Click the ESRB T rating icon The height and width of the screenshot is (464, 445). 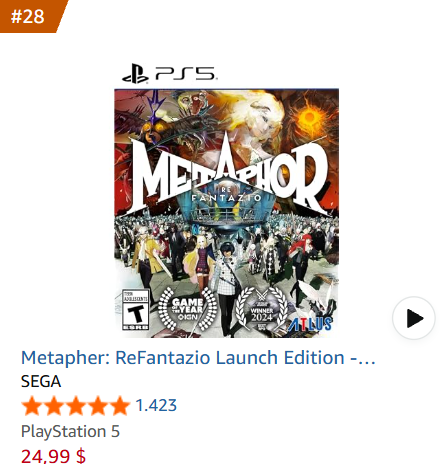click(x=135, y=310)
